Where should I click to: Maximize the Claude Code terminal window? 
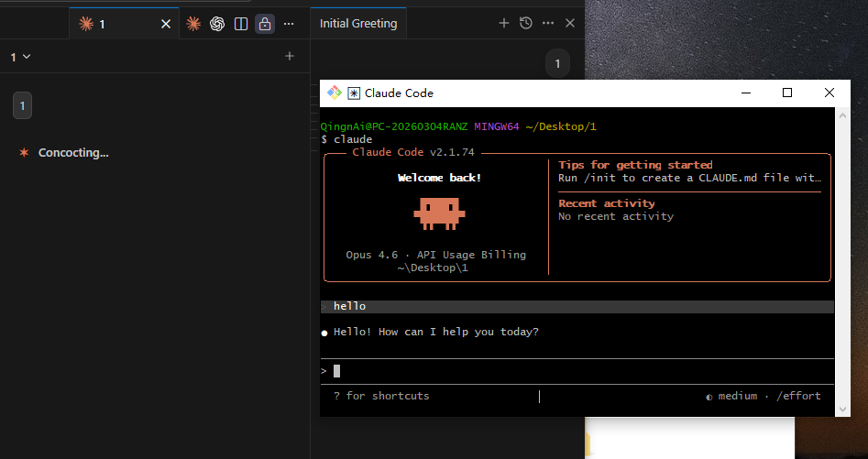(x=787, y=93)
